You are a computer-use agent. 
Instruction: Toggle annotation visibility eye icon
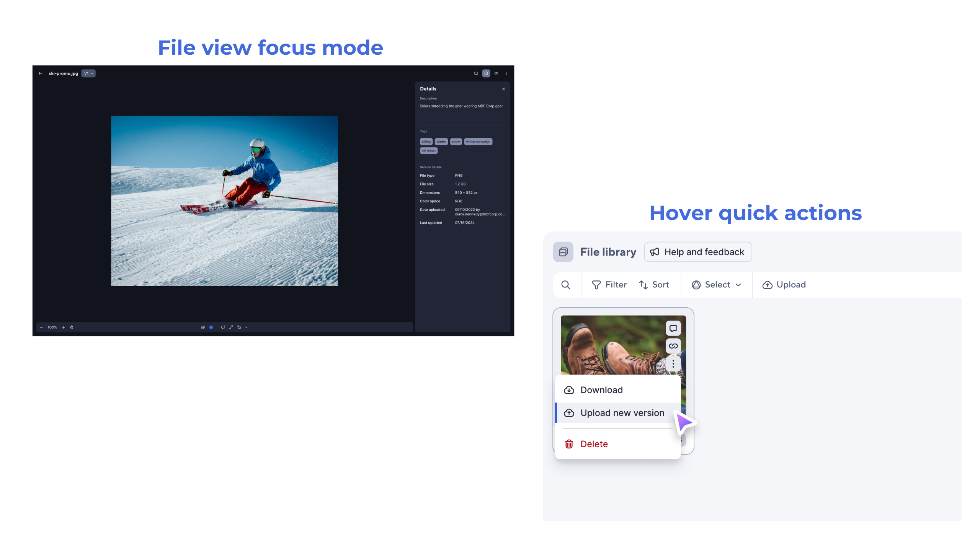203,327
